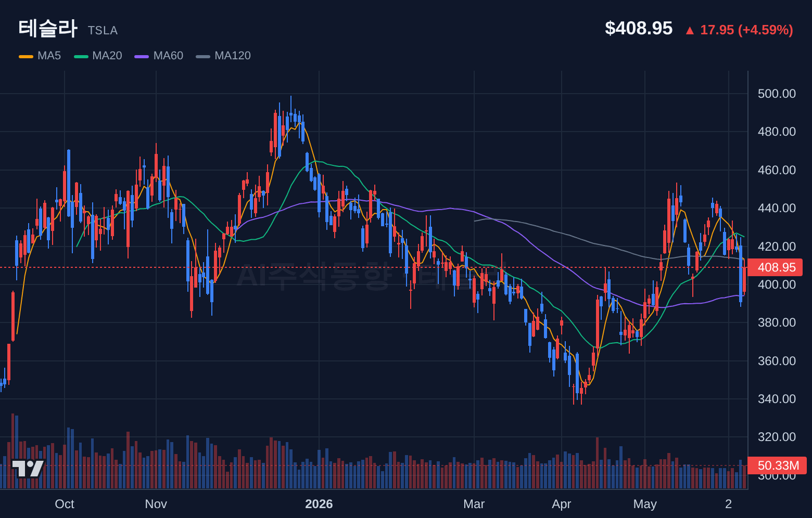The height and width of the screenshot is (518, 812).
Task: Click the 380.00 price axis label
Action: [777, 322]
